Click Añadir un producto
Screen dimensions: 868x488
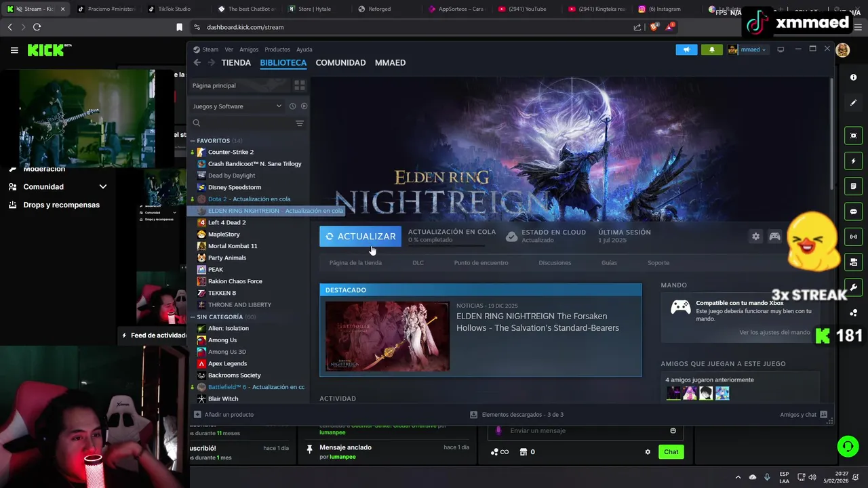click(224, 414)
